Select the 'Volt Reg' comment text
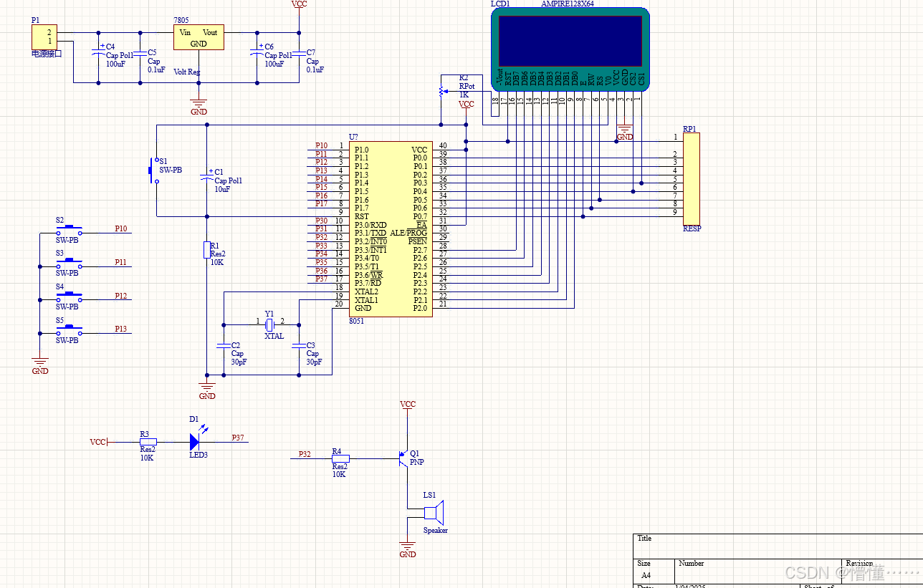Viewport: 923px width, 588px height. [x=187, y=72]
